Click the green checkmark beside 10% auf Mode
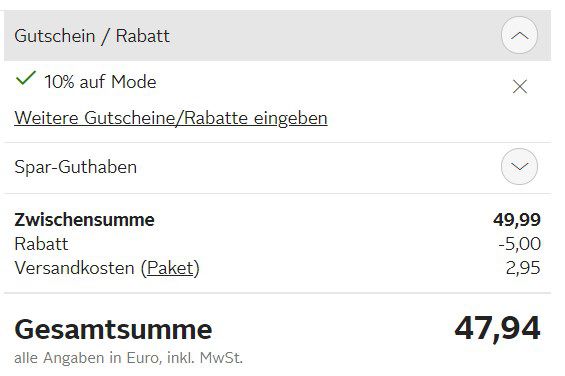 (x=26, y=78)
